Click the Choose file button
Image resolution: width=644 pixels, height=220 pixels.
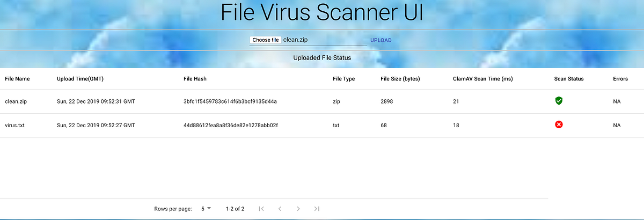click(266, 40)
